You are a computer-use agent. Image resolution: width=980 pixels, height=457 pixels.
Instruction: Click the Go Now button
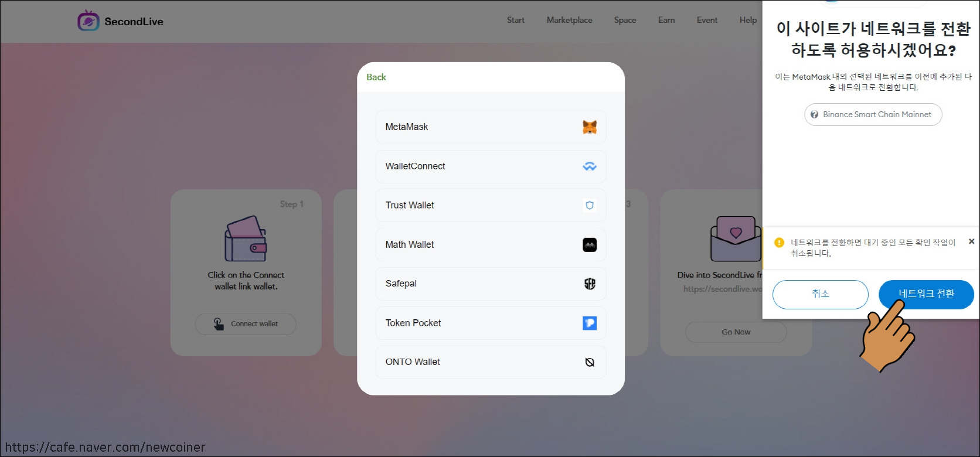click(x=736, y=332)
